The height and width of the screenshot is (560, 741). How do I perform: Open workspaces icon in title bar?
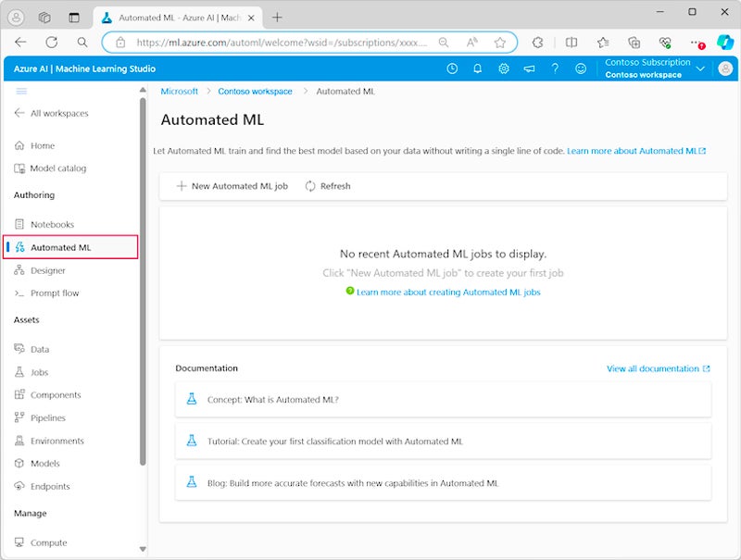click(x=44, y=18)
